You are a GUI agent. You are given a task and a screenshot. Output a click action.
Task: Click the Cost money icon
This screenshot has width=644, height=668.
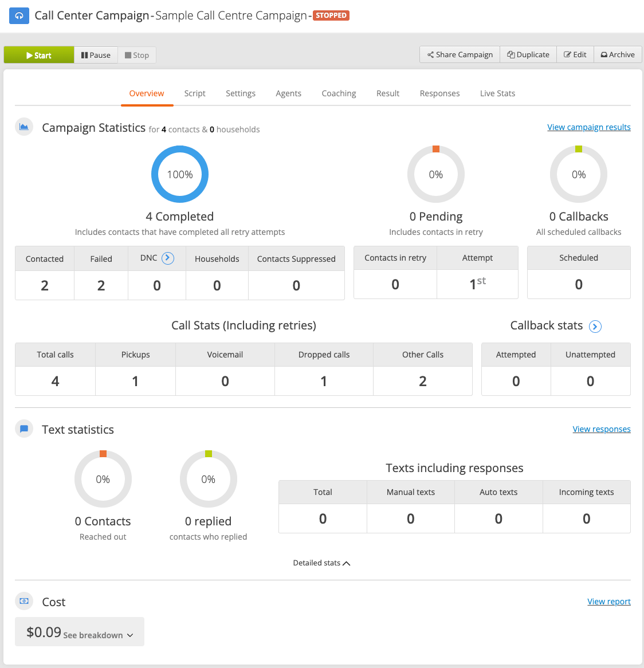coord(24,601)
